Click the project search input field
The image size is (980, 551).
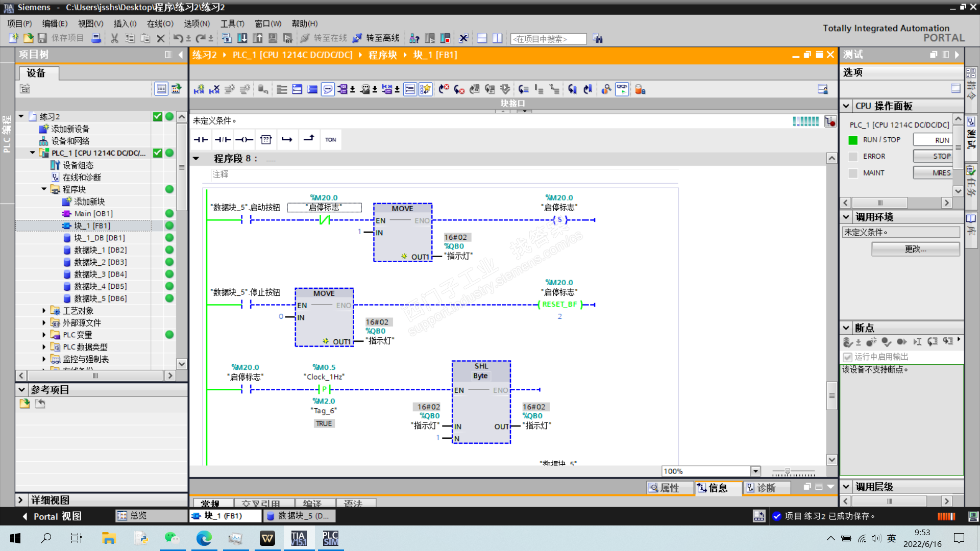coord(548,39)
